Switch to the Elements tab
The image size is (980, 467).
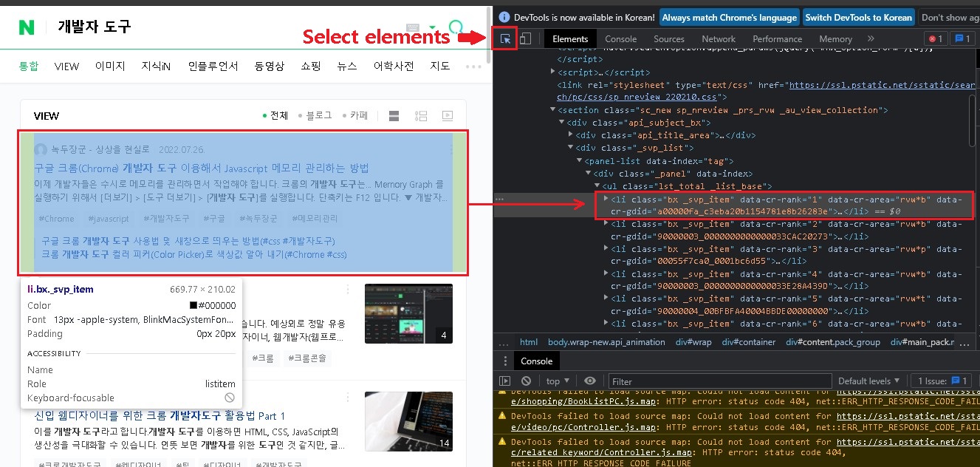coord(570,39)
